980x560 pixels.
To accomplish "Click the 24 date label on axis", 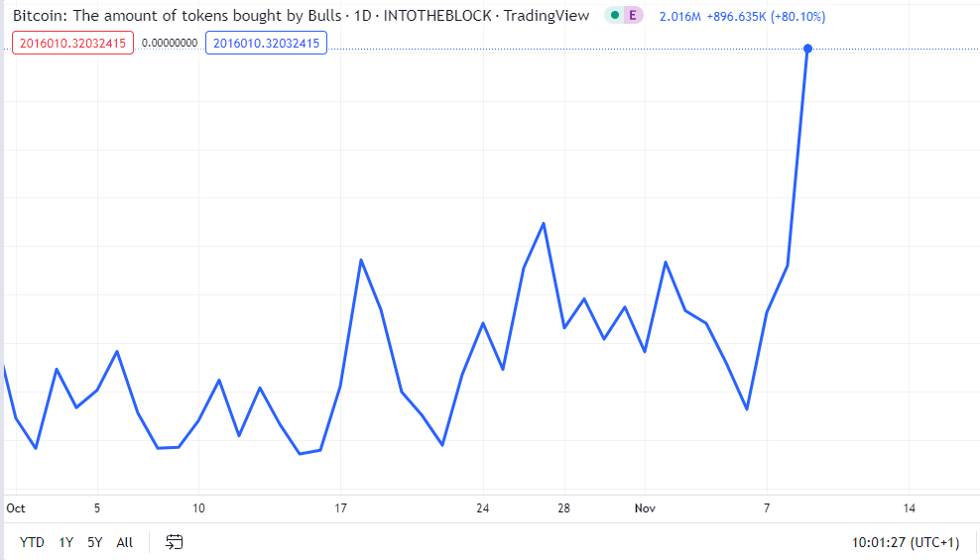I will [482, 508].
